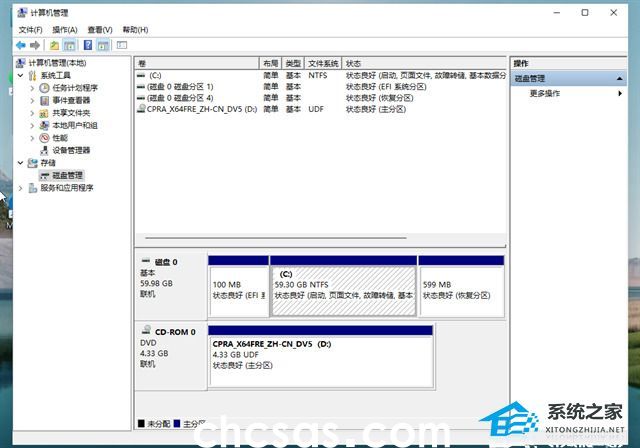Expand the 本地用户和组 node

[x=32, y=125]
